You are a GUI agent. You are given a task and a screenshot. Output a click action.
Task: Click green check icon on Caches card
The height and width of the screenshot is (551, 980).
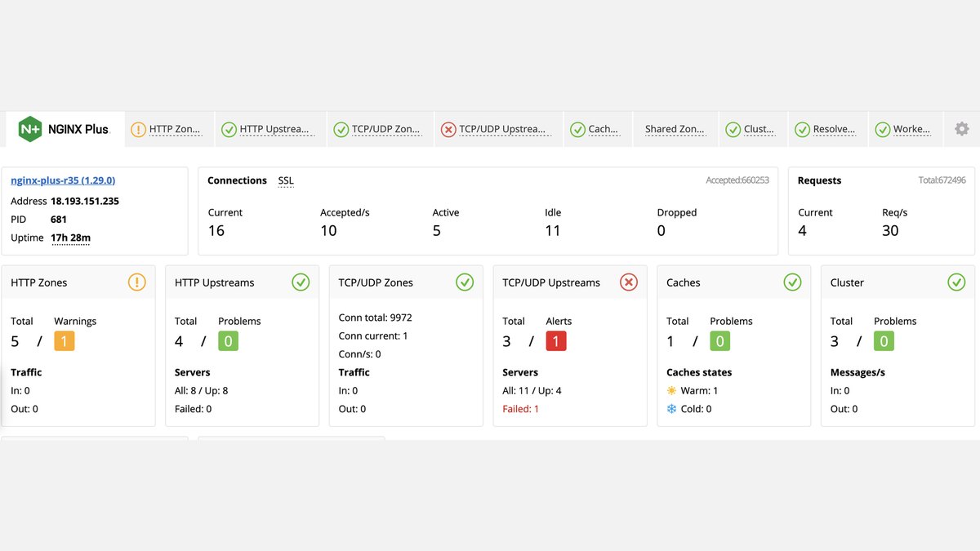[x=792, y=282]
